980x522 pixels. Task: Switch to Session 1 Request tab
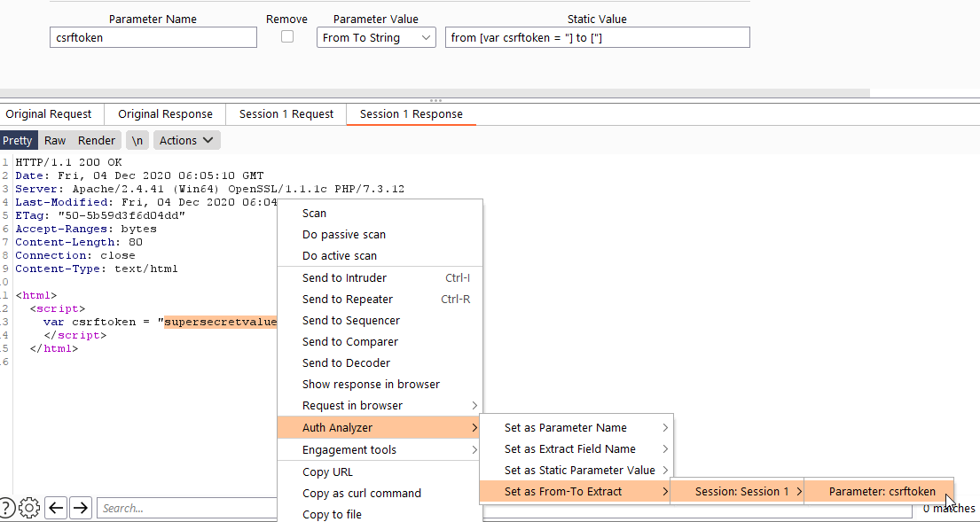[286, 114]
